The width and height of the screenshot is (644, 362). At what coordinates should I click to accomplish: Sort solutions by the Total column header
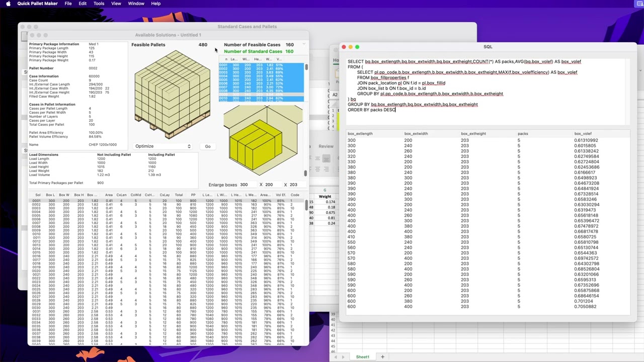(179, 195)
